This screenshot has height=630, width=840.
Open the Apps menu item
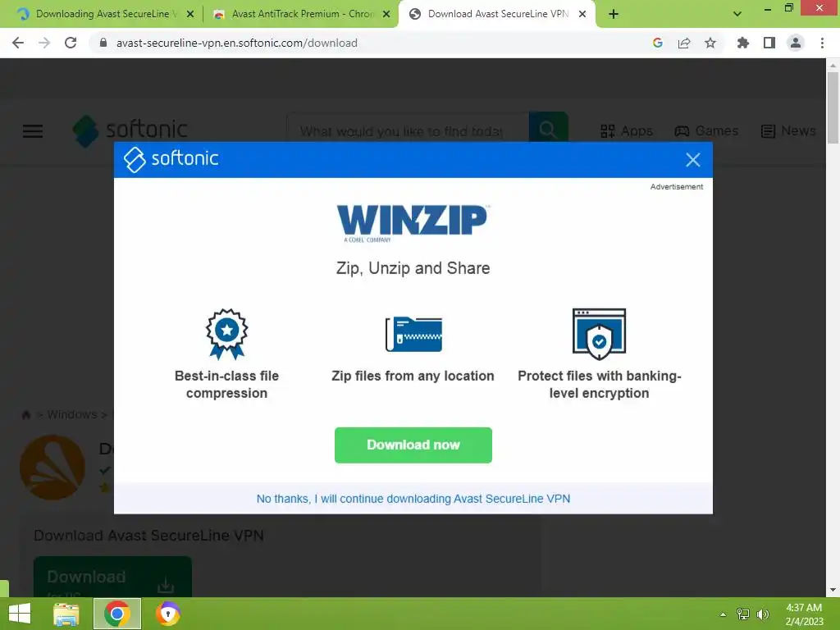(626, 130)
